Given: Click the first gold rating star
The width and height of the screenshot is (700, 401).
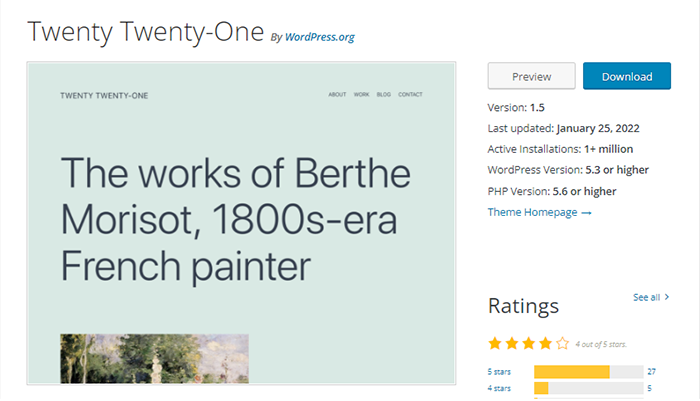Looking at the screenshot, I should (x=496, y=343).
